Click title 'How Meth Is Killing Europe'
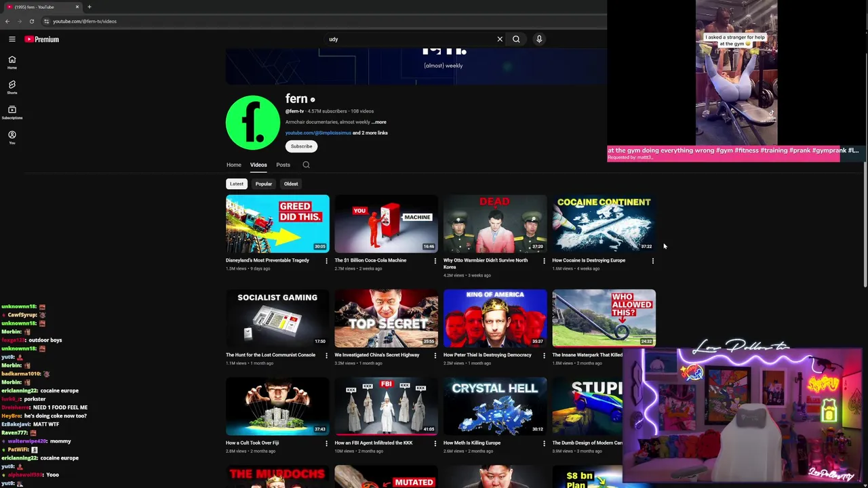This screenshot has height=488, width=868. 472,443
